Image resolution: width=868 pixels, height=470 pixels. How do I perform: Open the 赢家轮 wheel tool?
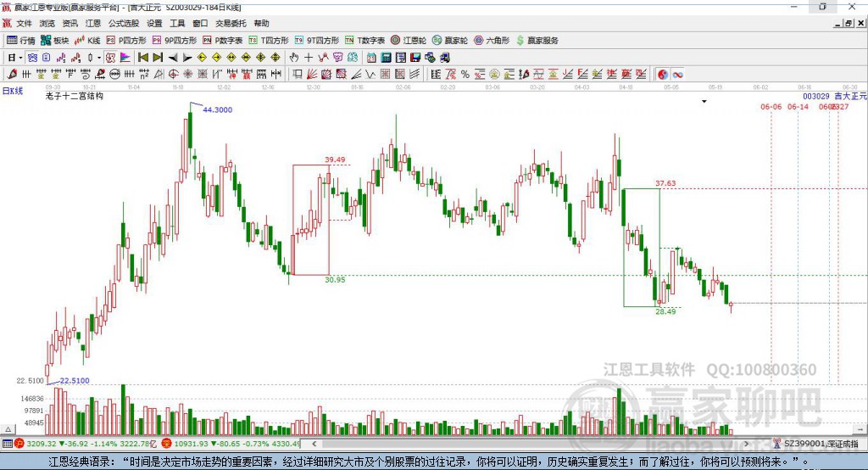pyautogui.click(x=449, y=41)
